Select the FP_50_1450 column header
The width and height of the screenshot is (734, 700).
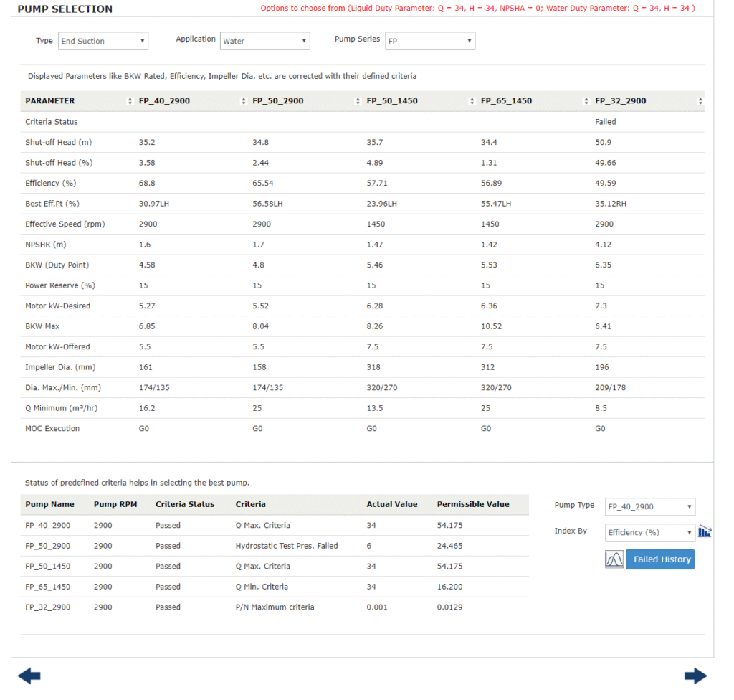point(392,100)
